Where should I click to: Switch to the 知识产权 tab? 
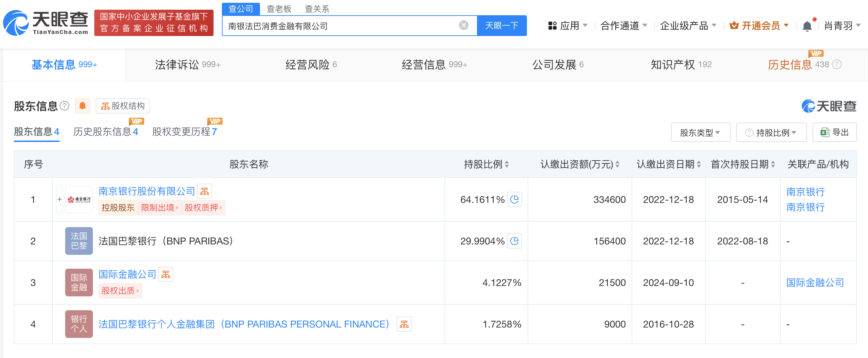(681, 65)
